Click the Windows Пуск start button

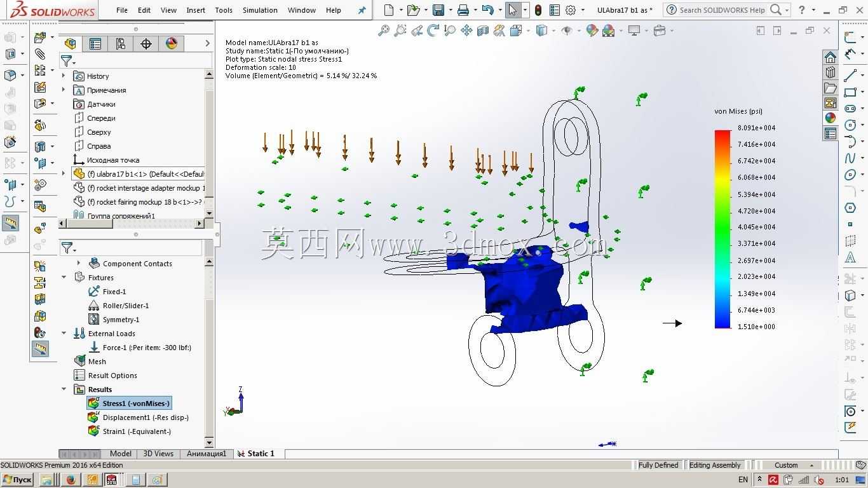point(18,480)
